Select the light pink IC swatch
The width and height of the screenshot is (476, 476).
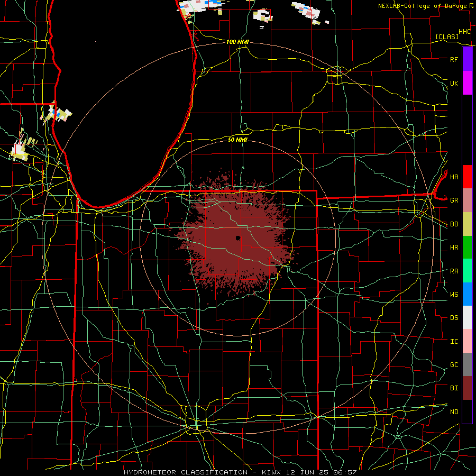click(x=467, y=341)
